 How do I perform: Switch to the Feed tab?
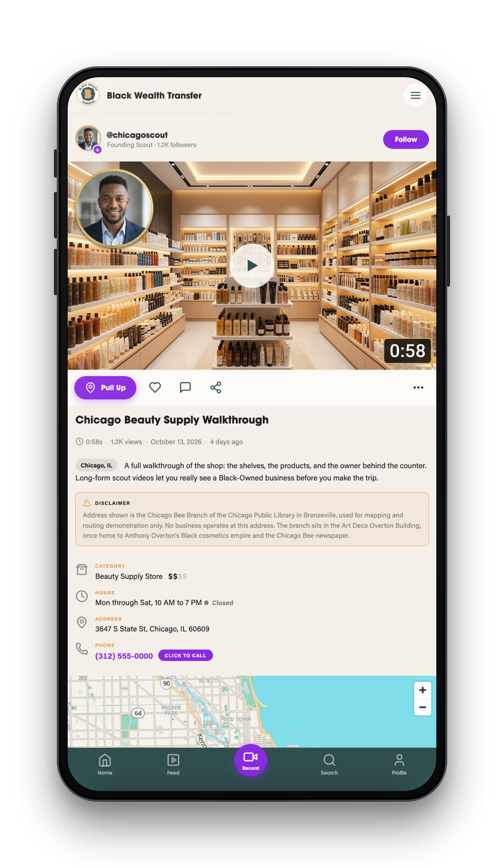pos(173,764)
